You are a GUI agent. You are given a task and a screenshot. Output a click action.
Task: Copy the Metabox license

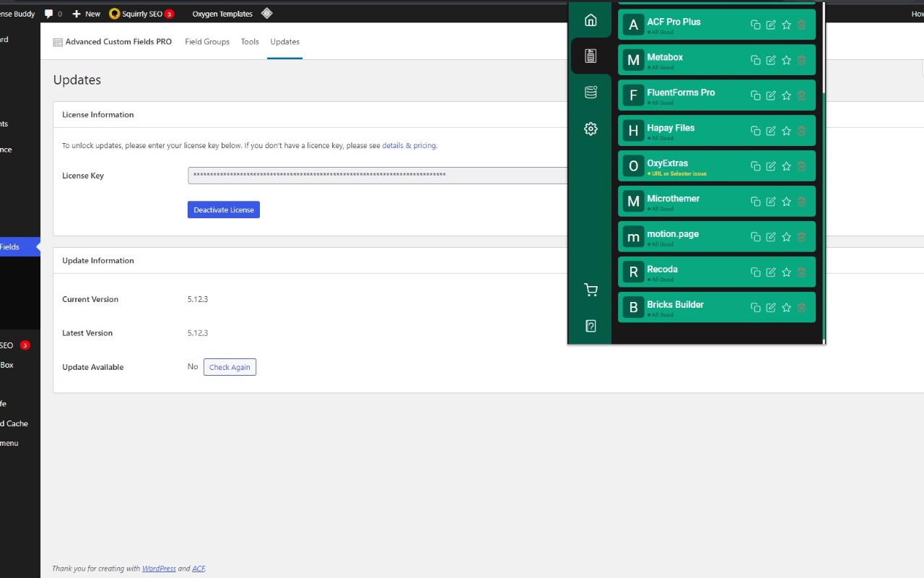pyautogui.click(x=756, y=60)
